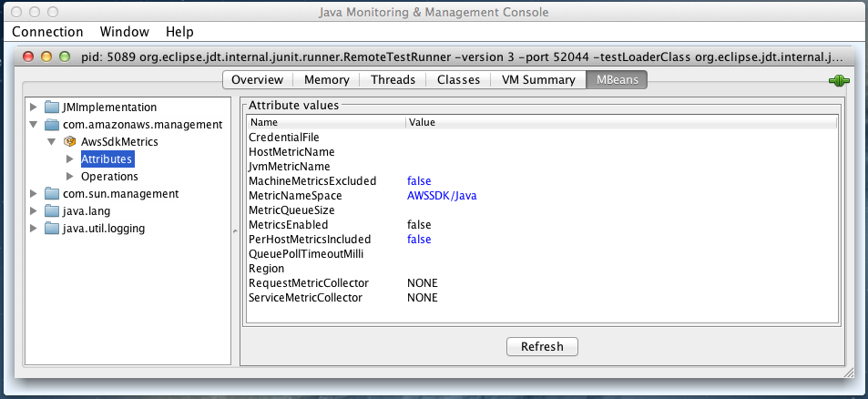The image size is (868, 399).
Task: Click the green connection status icon
Action: [839, 81]
